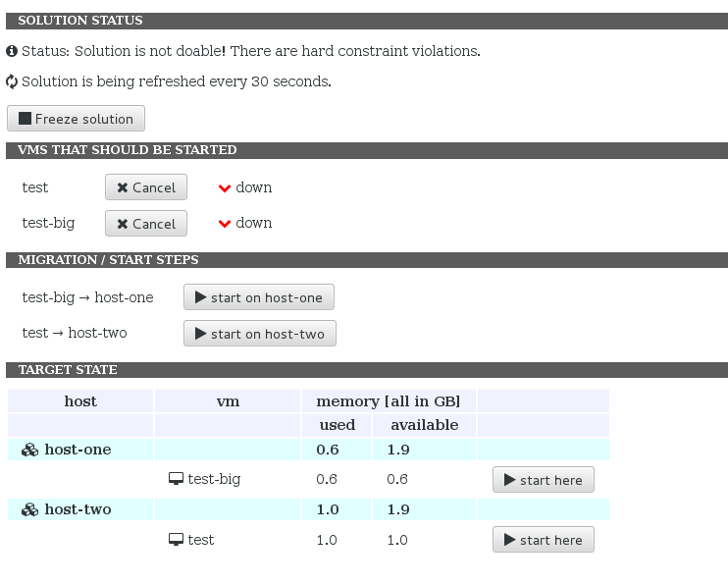Click the host-two cluster icon
This screenshot has height=585, width=728.
tap(30, 510)
